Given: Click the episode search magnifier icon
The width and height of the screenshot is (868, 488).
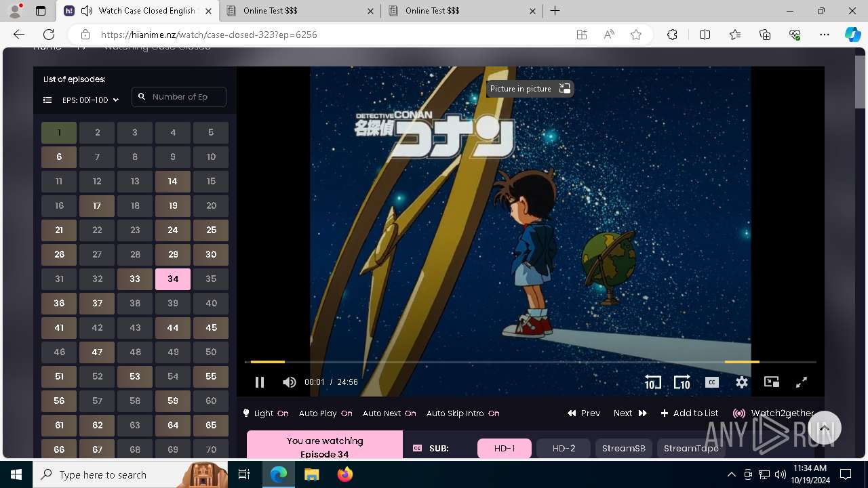Looking at the screenshot, I should [x=142, y=97].
